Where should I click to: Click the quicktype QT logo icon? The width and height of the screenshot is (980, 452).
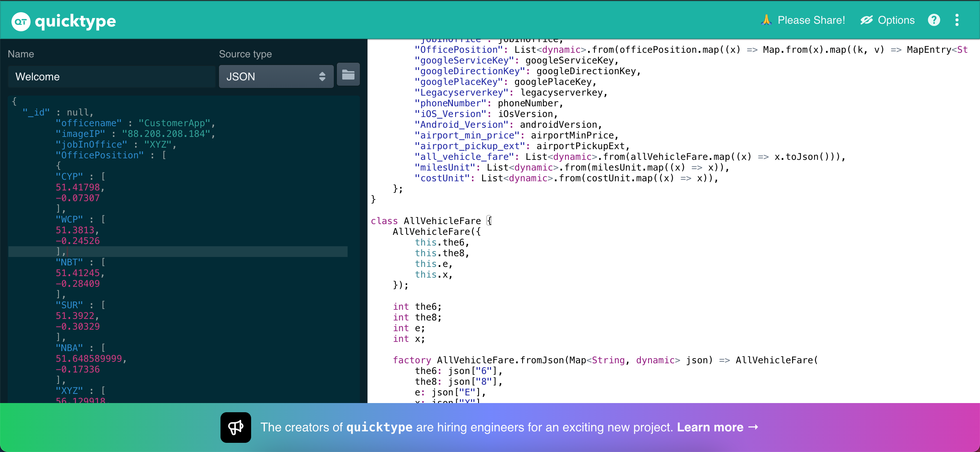21,21
